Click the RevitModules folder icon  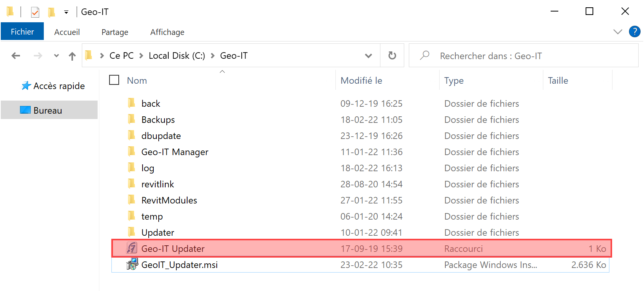coord(131,200)
